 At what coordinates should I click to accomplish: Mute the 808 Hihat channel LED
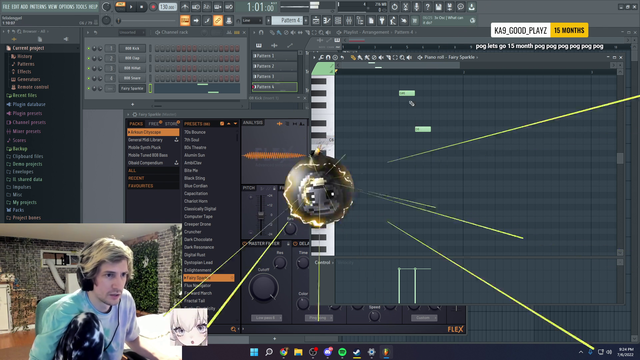[89, 68]
